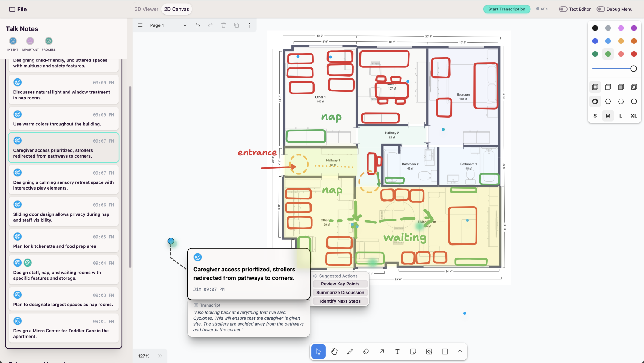Click the duplicate page icon
644x363 pixels.
click(236, 25)
